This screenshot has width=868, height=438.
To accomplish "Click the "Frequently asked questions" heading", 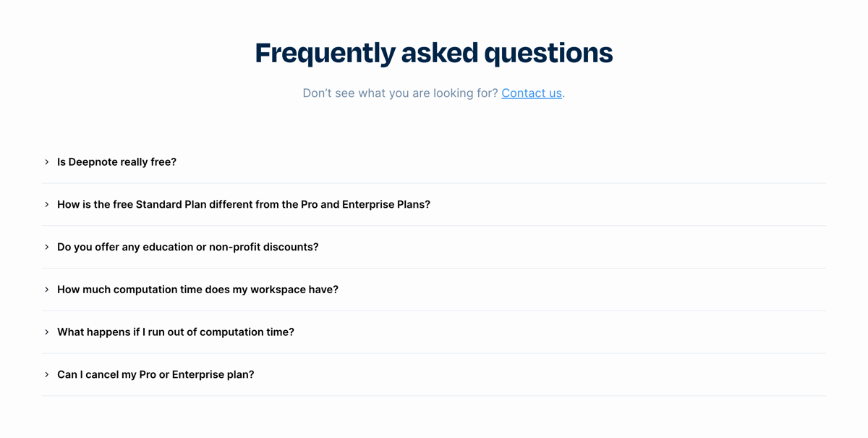I will [x=433, y=52].
